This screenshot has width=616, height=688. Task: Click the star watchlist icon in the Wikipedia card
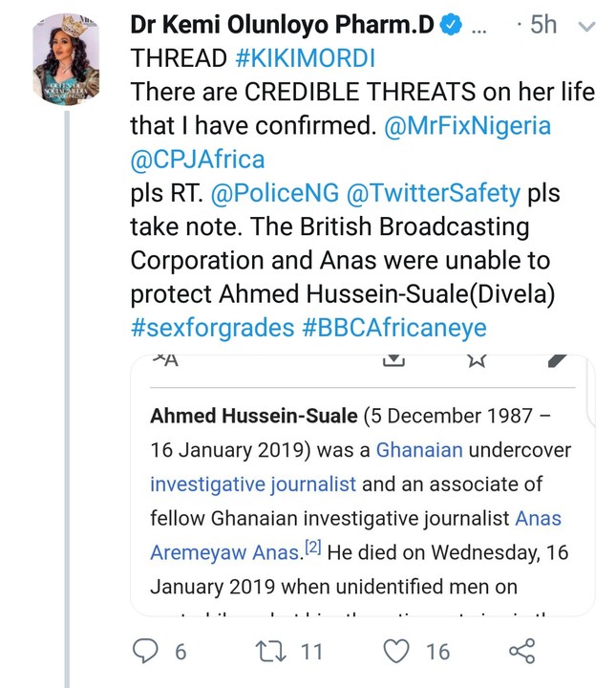point(478,360)
